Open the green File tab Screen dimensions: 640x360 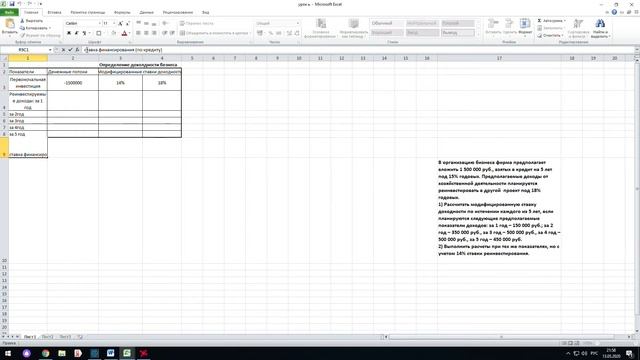click(9, 12)
